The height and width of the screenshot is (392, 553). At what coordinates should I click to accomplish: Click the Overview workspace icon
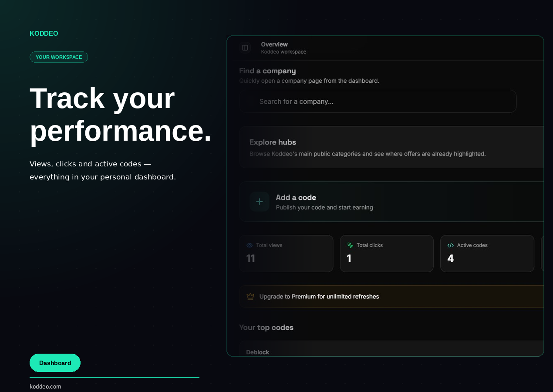(245, 48)
